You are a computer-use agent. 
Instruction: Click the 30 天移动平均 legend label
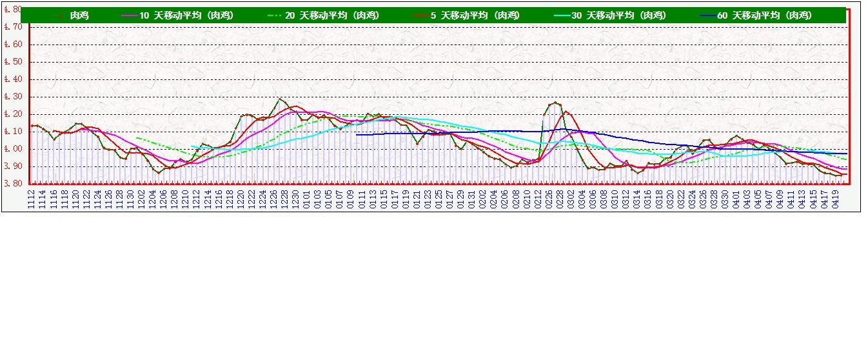coord(618,15)
